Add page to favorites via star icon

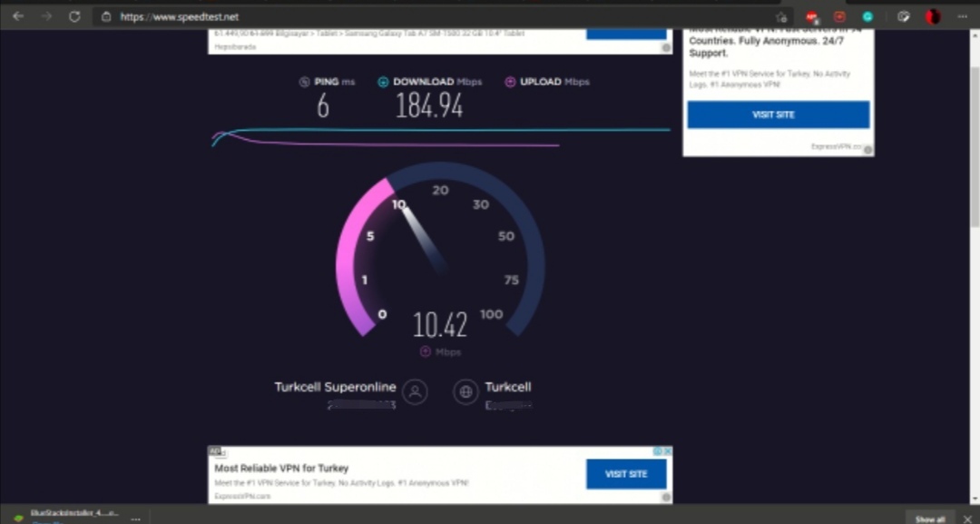point(781,17)
